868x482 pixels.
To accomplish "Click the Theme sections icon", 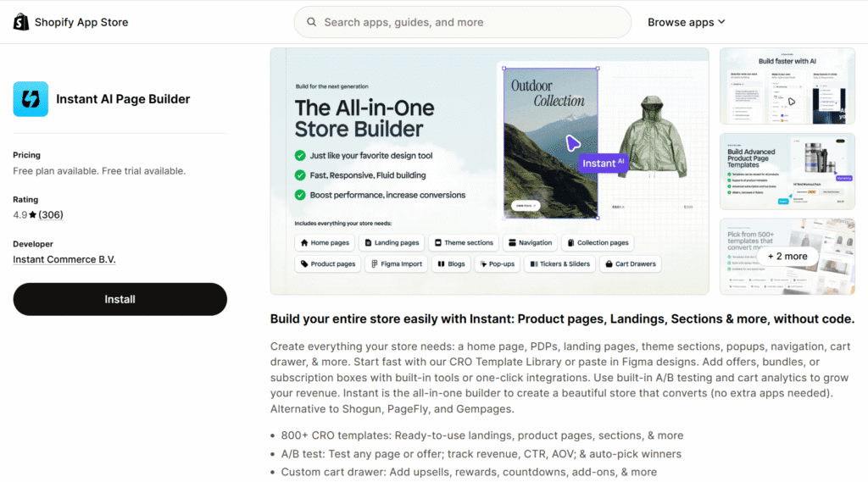I will tap(438, 242).
